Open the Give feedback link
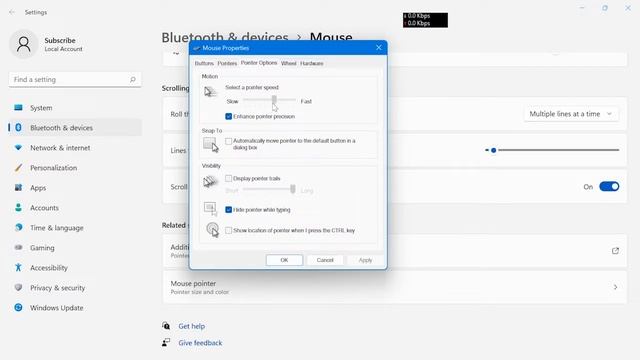Image resolution: width=640 pixels, height=360 pixels. [200, 343]
